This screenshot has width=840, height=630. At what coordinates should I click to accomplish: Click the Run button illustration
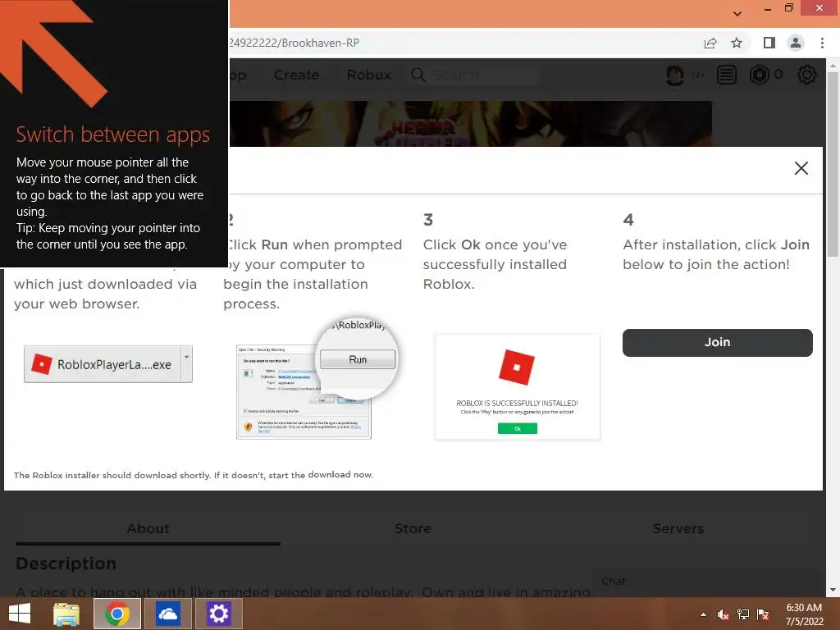(358, 359)
